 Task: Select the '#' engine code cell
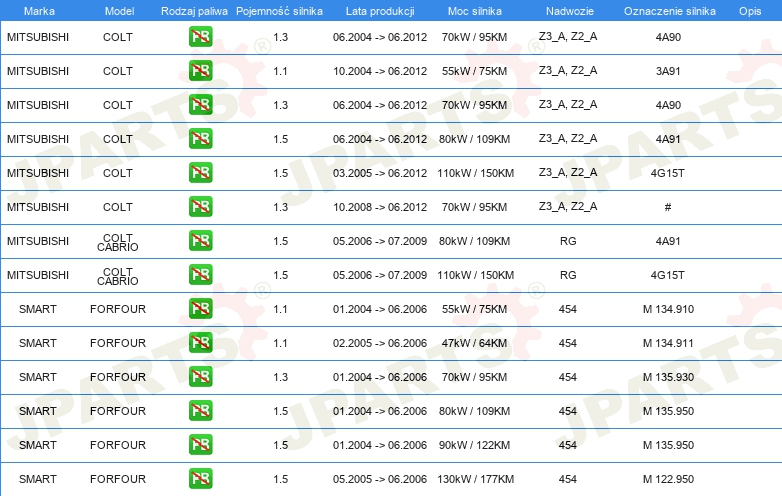pos(668,207)
